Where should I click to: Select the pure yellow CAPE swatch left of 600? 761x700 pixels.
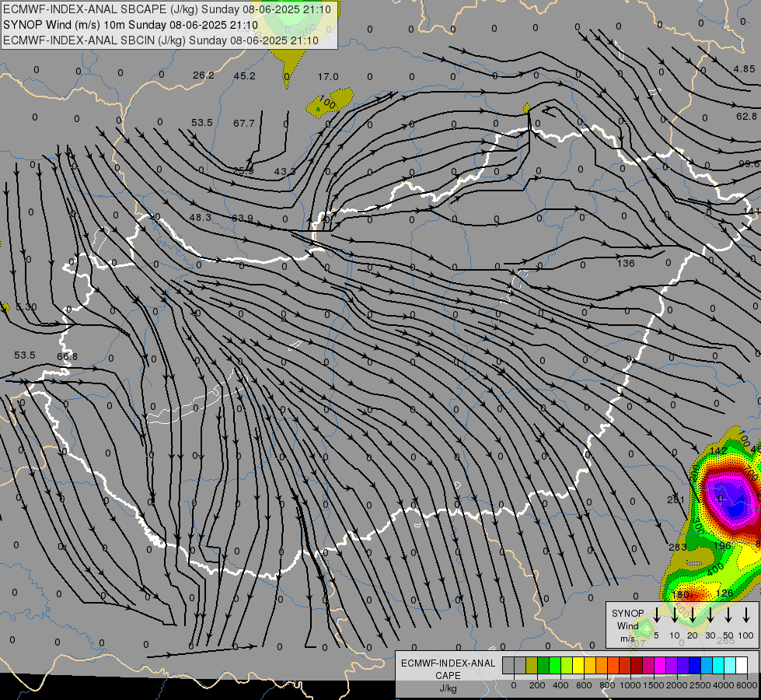tap(578, 665)
